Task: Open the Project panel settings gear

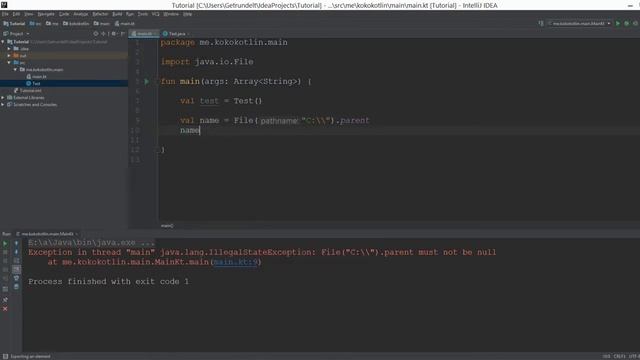Action: click(x=114, y=34)
